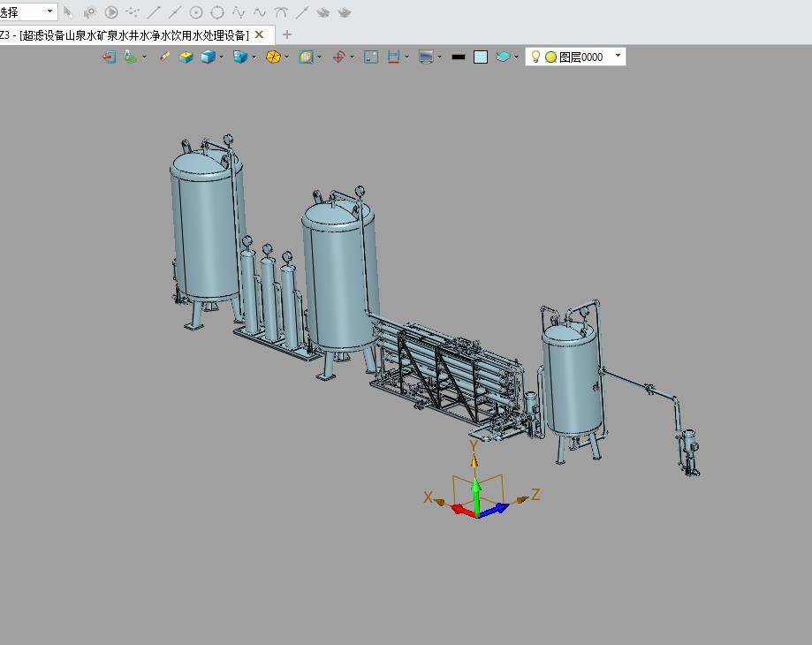Close the 超滤设备 document tab
Screen dimensions: 812x645
click(x=260, y=34)
